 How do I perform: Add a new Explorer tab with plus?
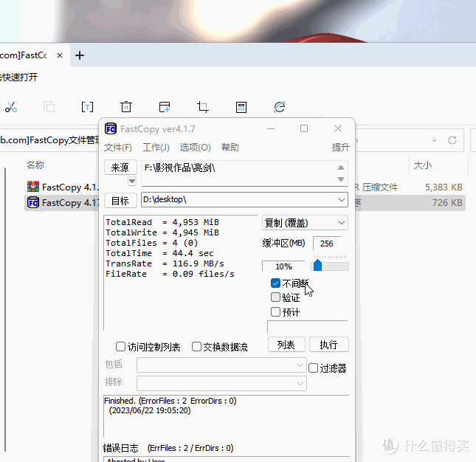pos(80,55)
